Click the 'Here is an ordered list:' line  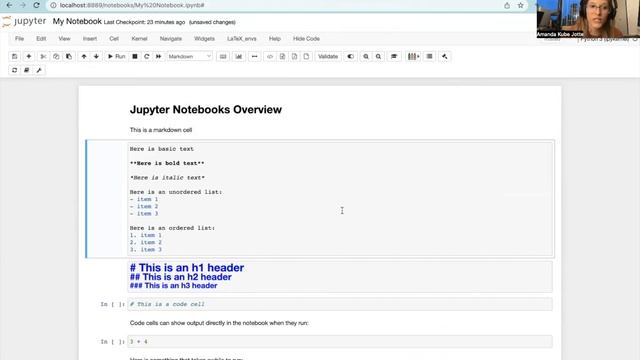(x=172, y=228)
